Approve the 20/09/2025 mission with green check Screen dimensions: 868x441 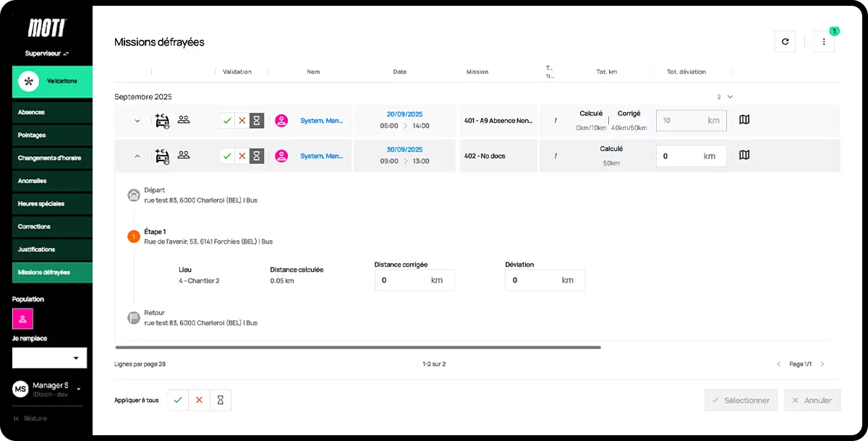(227, 121)
